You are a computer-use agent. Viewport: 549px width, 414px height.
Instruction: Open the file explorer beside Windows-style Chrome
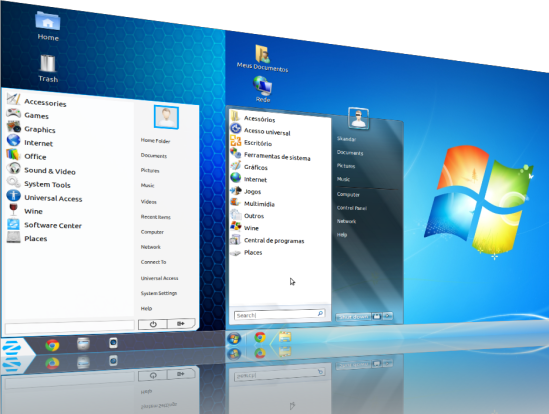click(x=285, y=337)
